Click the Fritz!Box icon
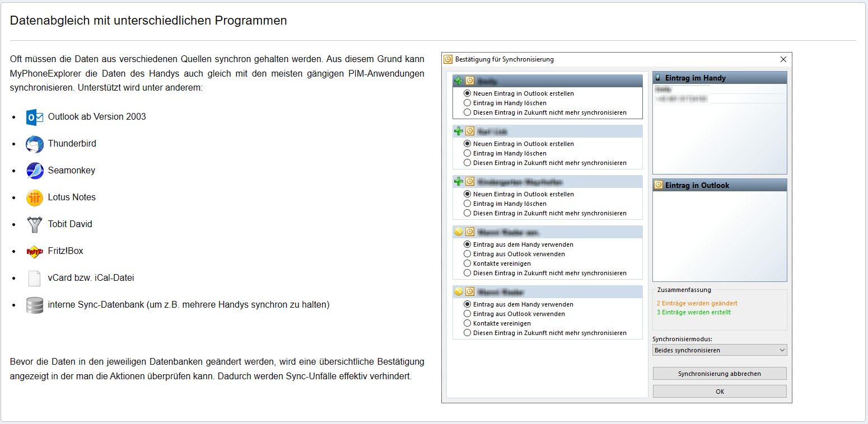Image resolution: width=868 pixels, height=424 pixels. coord(35,251)
